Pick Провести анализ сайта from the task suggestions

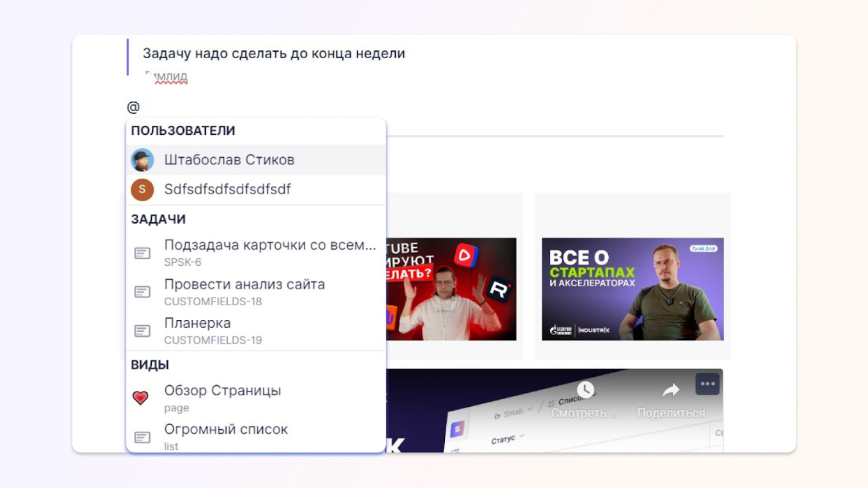(244, 284)
